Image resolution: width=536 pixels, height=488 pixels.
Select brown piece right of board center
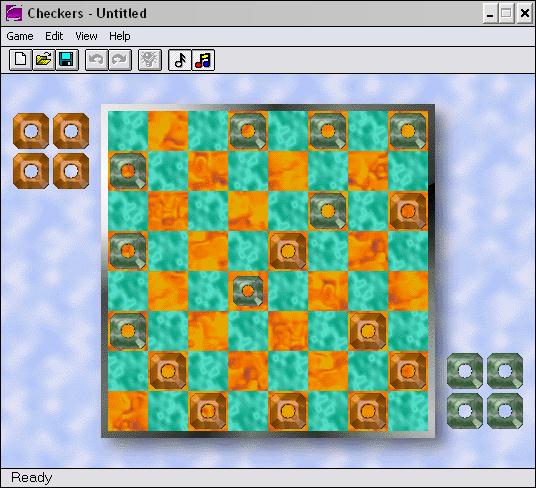(x=288, y=251)
